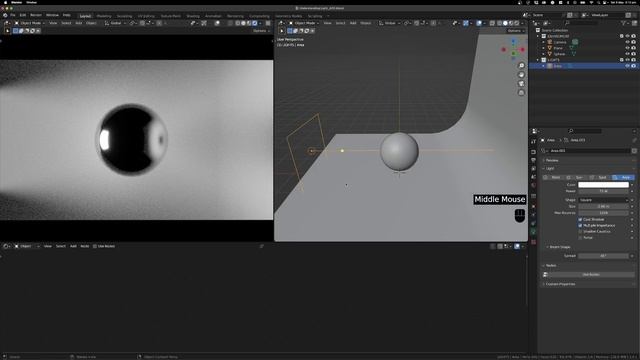Switch to the Shading workspace tab
This screenshot has height=360, width=640.
pos(193,16)
